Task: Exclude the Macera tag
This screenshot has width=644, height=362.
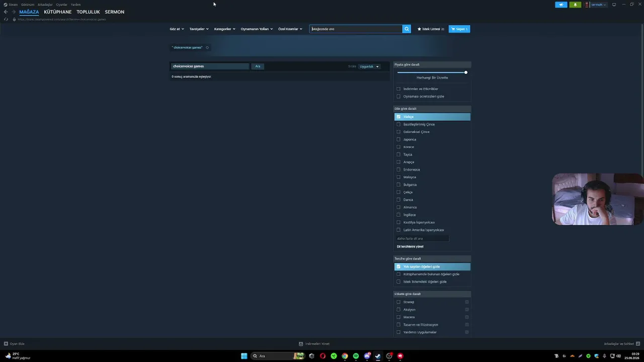Action: click(467, 317)
